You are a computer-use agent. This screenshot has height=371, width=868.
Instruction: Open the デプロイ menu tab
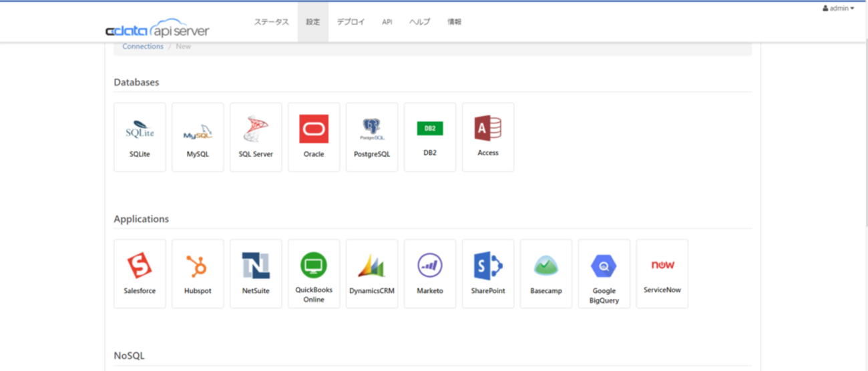pos(351,22)
